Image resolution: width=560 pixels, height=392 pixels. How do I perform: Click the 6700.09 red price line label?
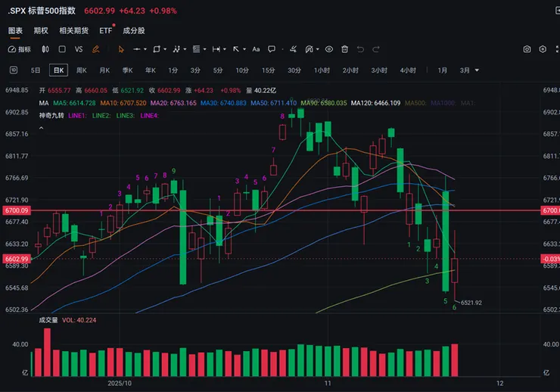coord(15,210)
